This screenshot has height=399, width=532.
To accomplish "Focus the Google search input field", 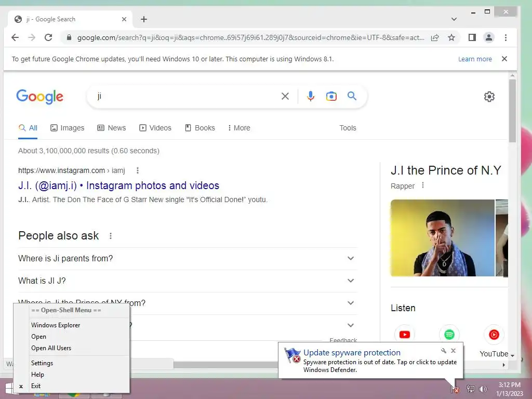I will 187,96.
